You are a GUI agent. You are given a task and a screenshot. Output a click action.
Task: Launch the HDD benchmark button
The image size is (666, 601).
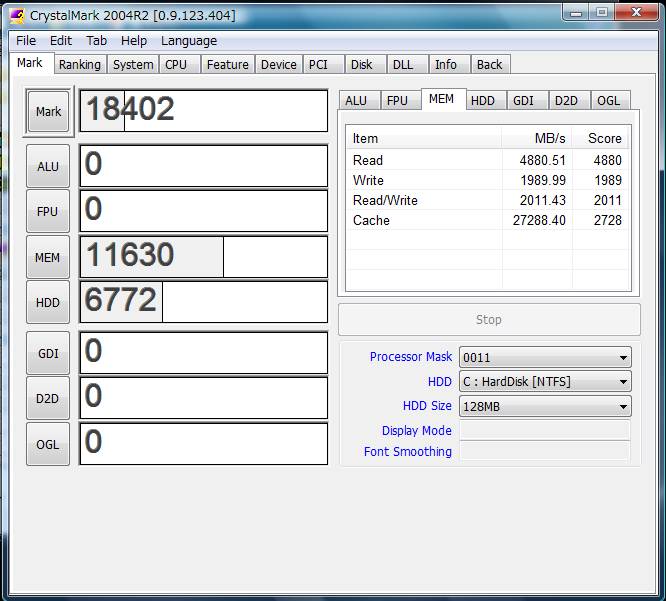click(48, 303)
